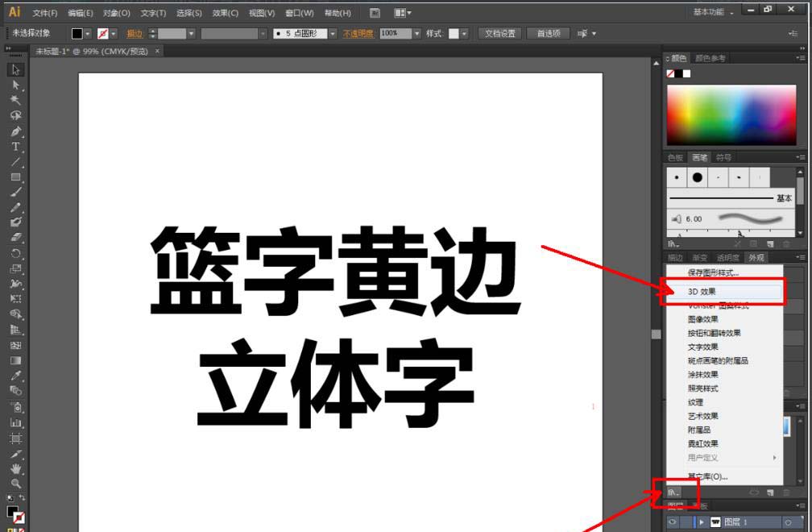Image resolution: width=812 pixels, height=532 pixels.
Task: Open the fill color dropdown arrow
Action: click(x=88, y=34)
